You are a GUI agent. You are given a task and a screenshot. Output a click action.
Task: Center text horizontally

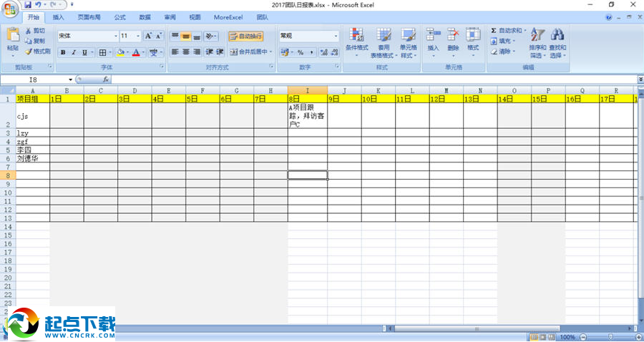click(186, 52)
